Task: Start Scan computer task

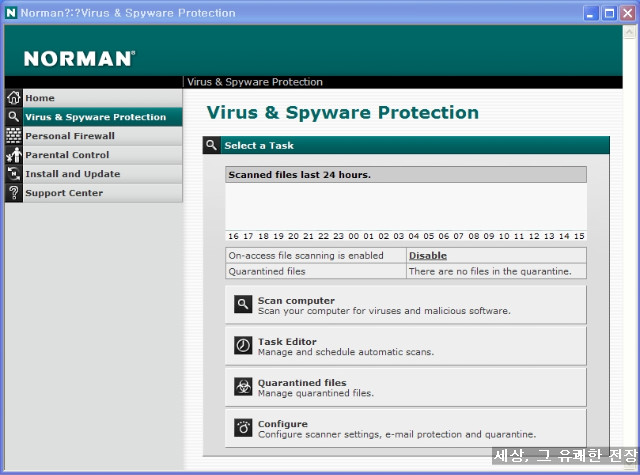Action: 406,305
